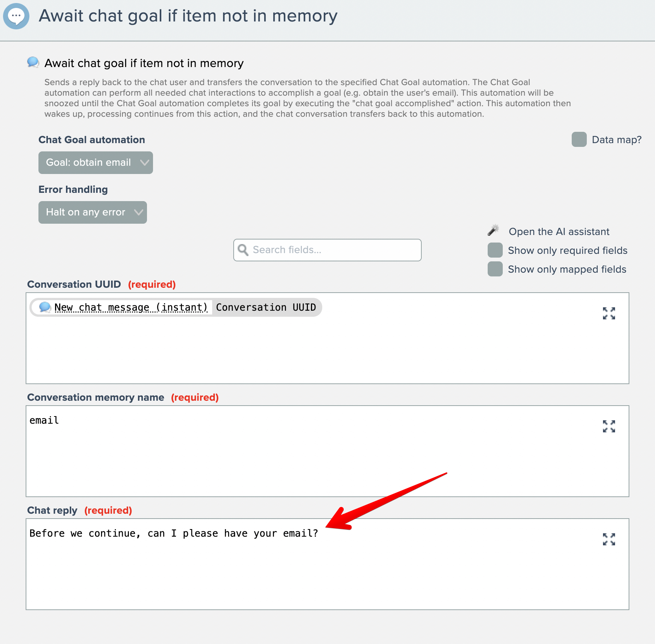This screenshot has height=644, width=655.
Task: Click the chat bubble icon in header
Action: pos(16,16)
